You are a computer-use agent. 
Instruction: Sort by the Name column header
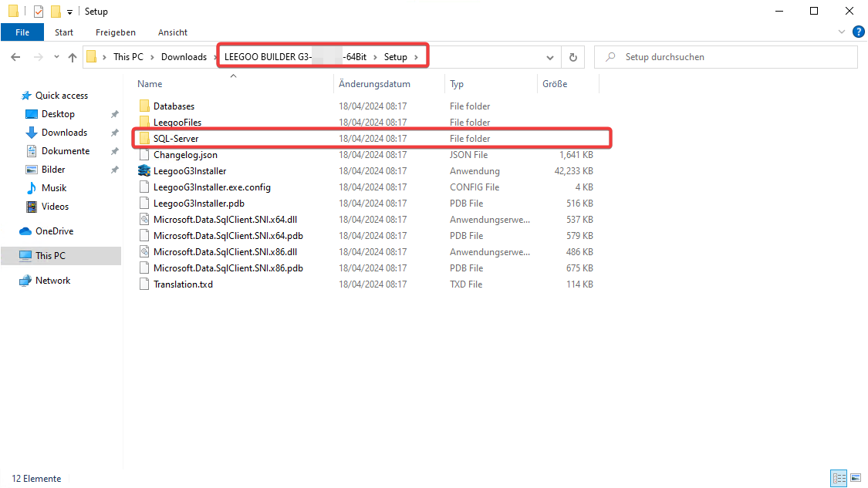click(x=150, y=84)
